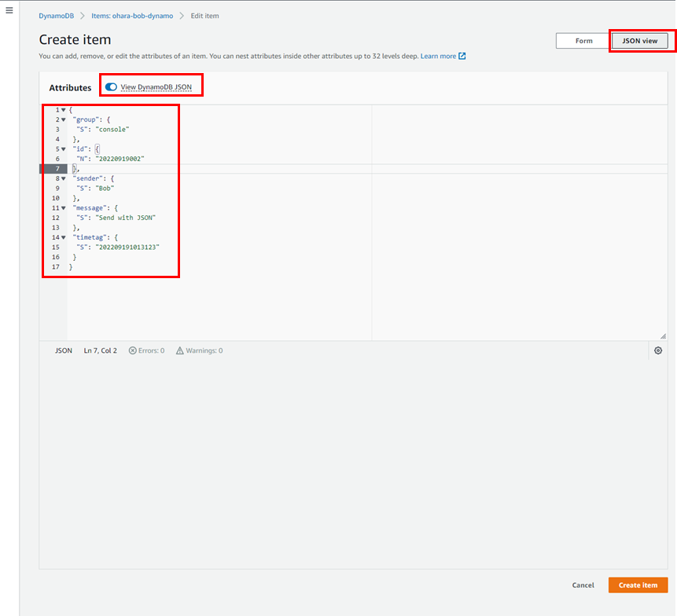The image size is (677, 616).
Task: Switch to the Form view tab
Action: click(x=583, y=41)
